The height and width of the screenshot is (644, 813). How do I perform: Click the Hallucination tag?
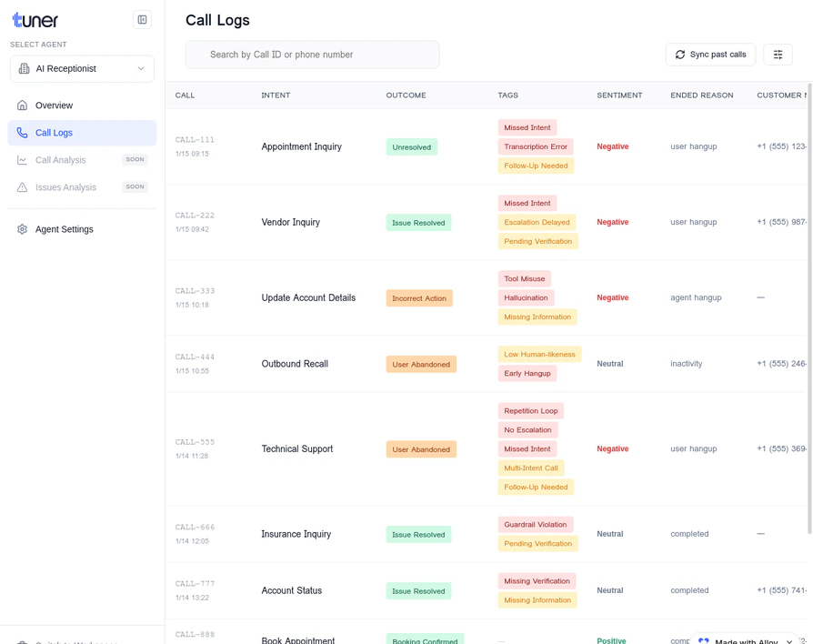[x=526, y=297]
